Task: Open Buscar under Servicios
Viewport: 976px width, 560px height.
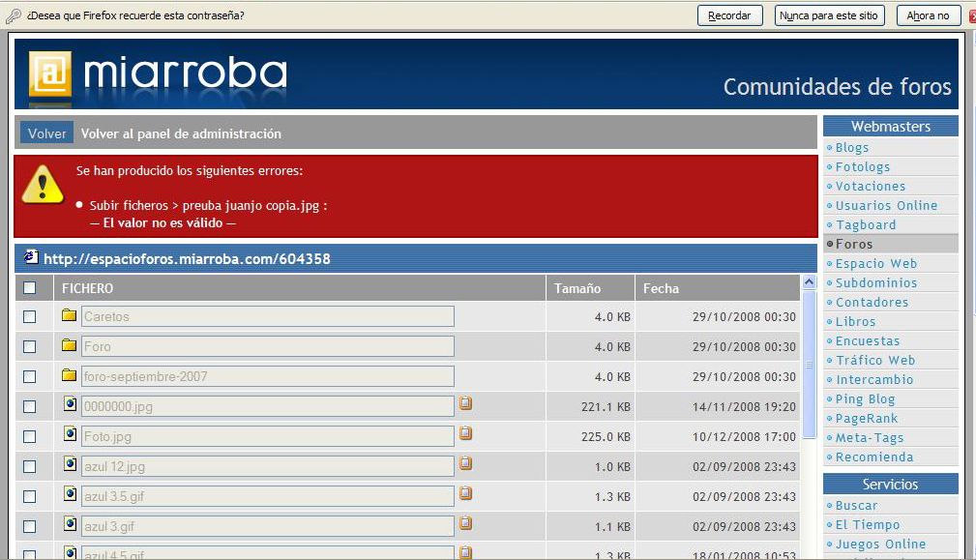Action: pos(856,505)
